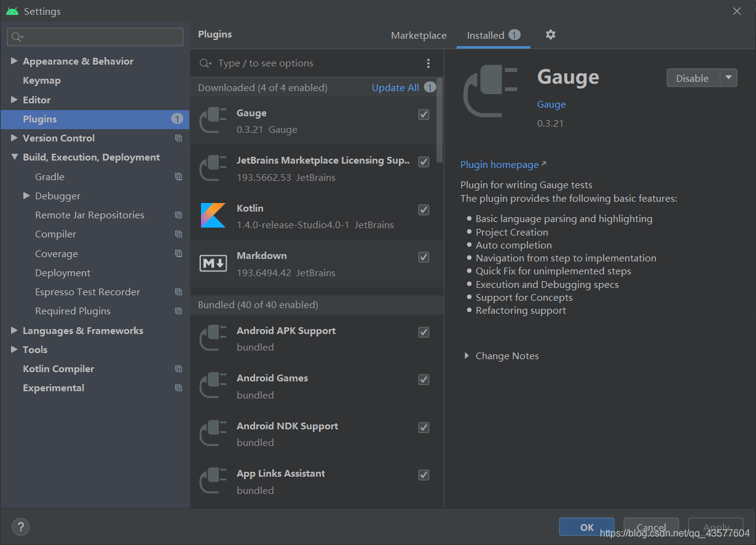Click the per-project icon next to Experimental
The width and height of the screenshot is (756, 545).
pos(178,388)
